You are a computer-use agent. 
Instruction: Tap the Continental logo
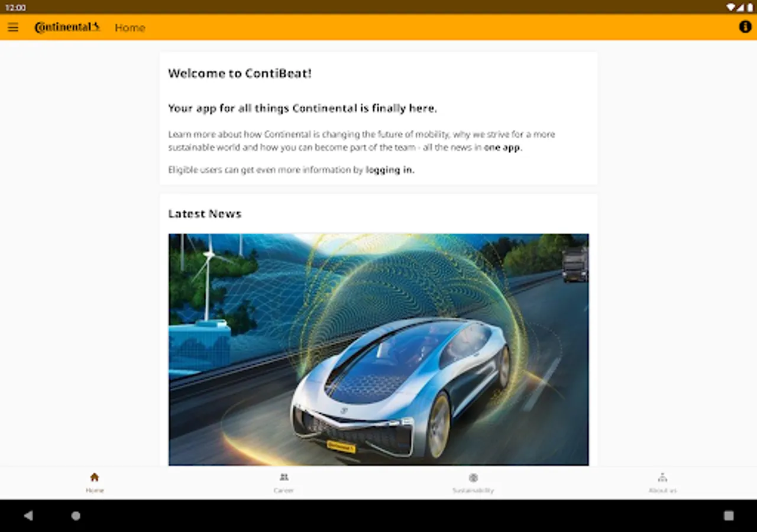[x=67, y=27]
